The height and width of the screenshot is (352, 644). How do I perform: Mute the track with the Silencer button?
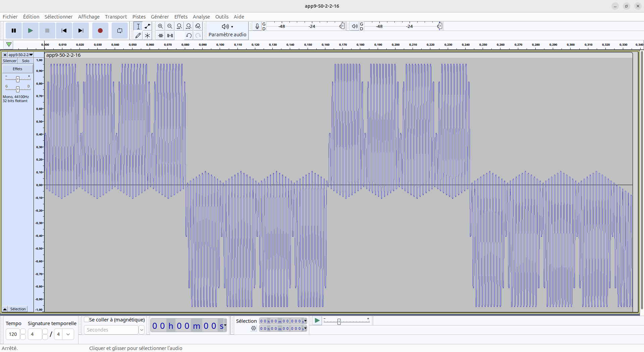coord(10,61)
